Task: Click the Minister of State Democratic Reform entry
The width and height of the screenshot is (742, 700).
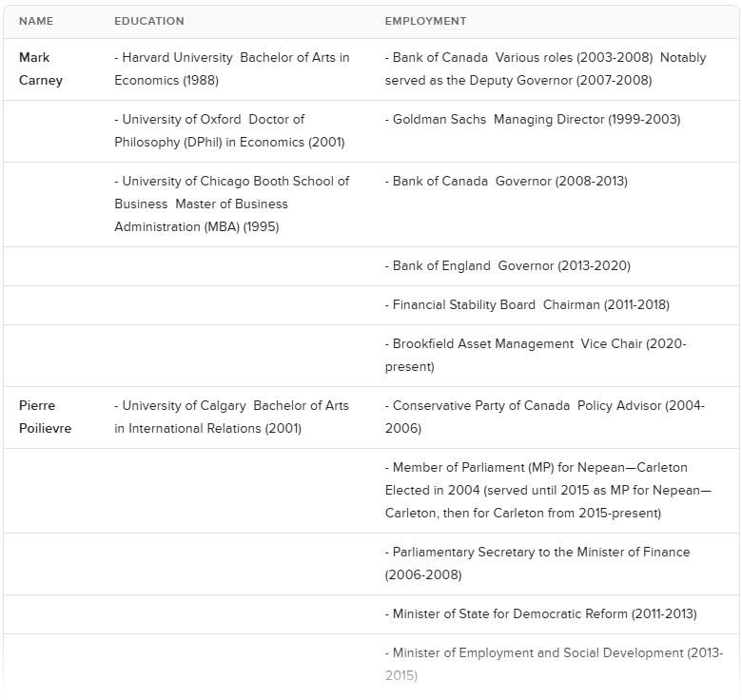Action: [540, 614]
